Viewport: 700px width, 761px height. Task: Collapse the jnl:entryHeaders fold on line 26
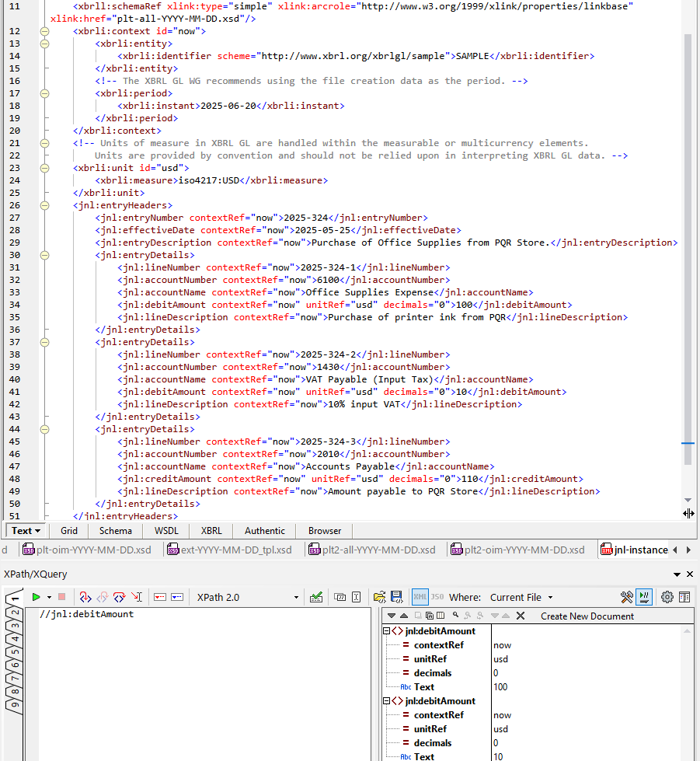[x=44, y=205]
